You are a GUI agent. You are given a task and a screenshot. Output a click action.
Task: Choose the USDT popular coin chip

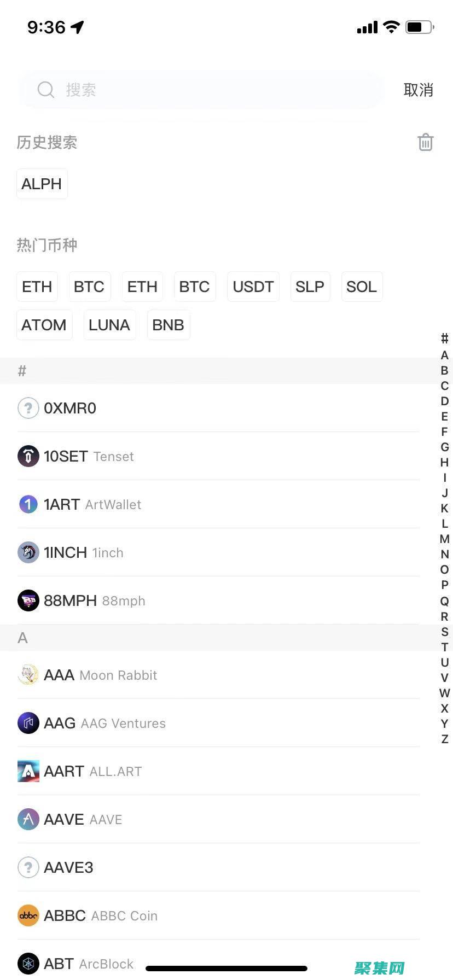(253, 287)
